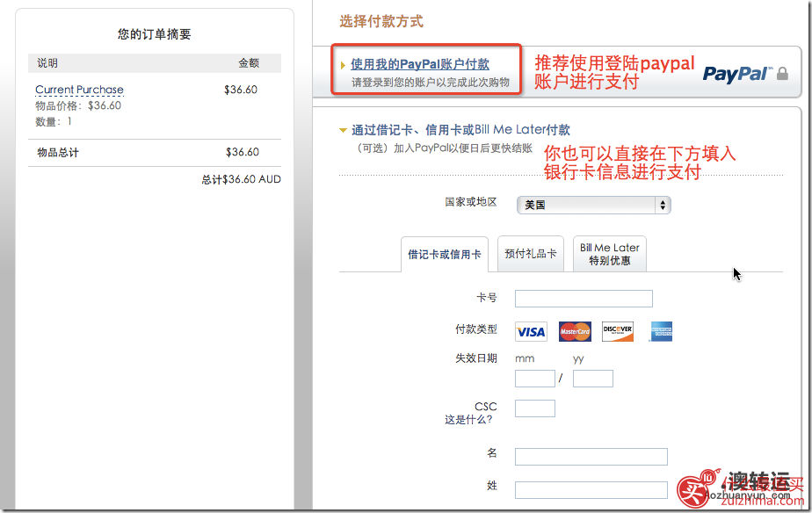Focus the card number (卡号) field
The height and width of the screenshot is (513, 812).
coord(584,299)
